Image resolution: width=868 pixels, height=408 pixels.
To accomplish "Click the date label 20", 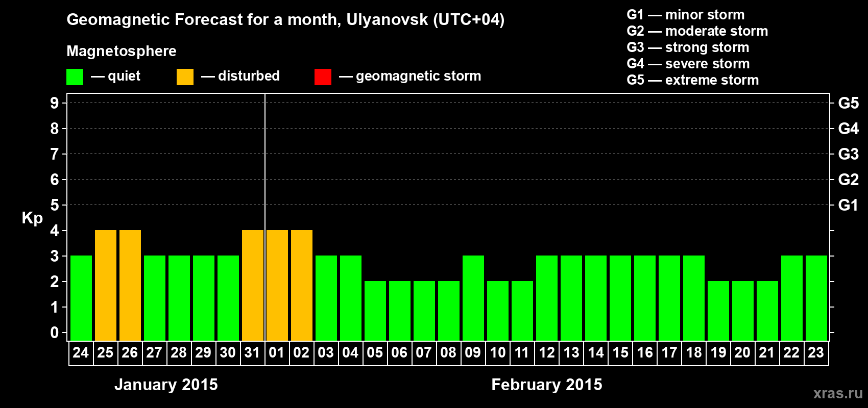I will coord(742,352).
